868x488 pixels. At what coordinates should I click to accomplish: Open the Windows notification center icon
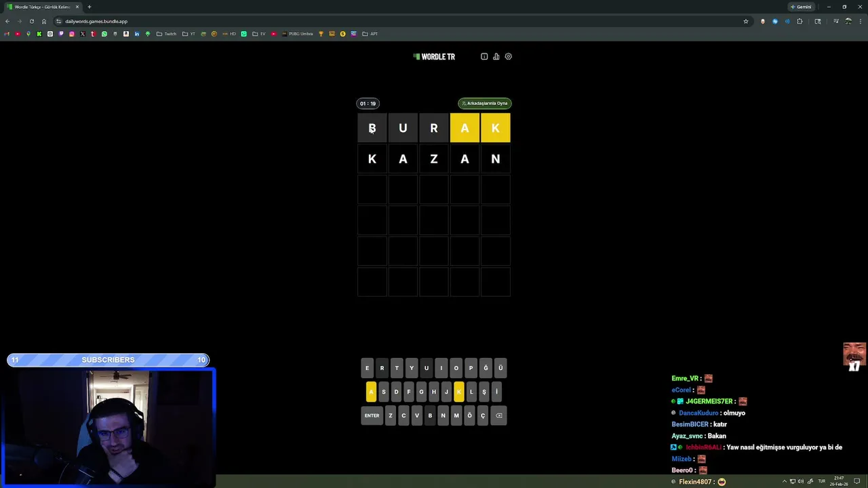click(857, 481)
